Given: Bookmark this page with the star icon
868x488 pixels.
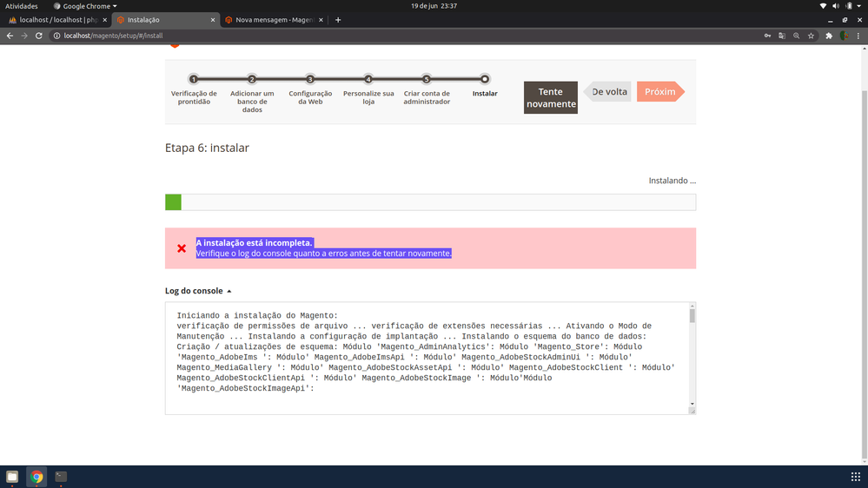Looking at the screenshot, I should [811, 36].
